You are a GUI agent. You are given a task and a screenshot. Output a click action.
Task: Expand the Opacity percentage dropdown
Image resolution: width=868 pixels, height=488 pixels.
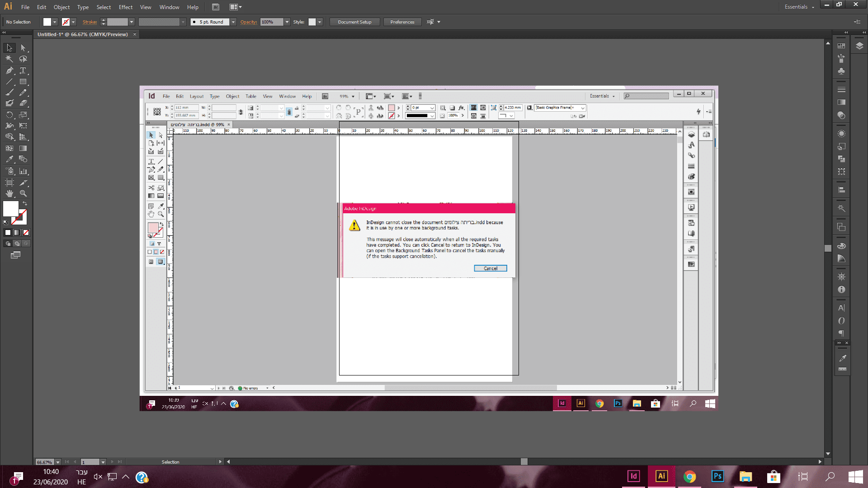click(287, 22)
